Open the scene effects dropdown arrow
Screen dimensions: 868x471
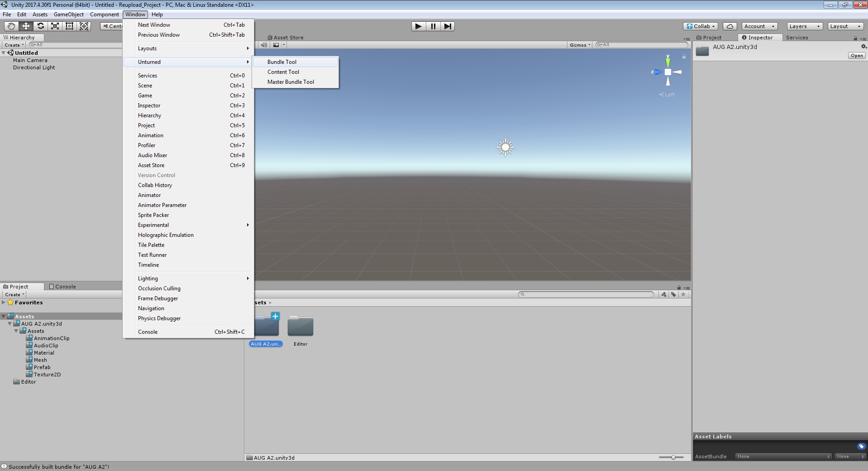pyautogui.click(x=284, y=45)
